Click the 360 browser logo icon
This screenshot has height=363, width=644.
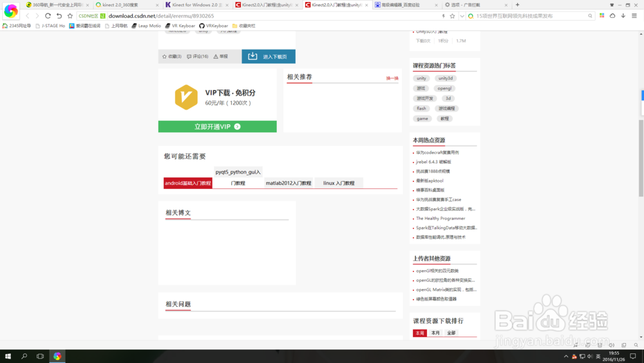(11, 11)
